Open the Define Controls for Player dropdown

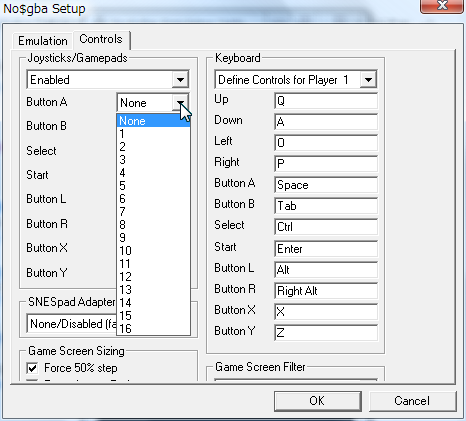pyautogui.click(x=296, y=79)
